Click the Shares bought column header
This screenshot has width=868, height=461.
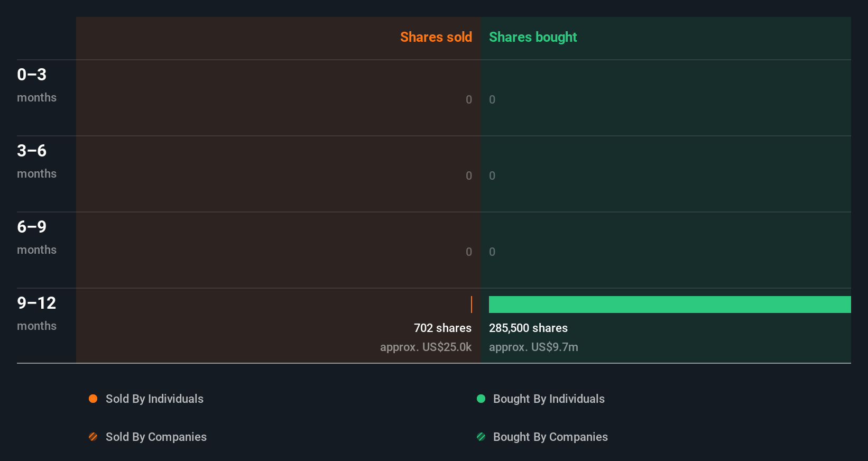533,37
